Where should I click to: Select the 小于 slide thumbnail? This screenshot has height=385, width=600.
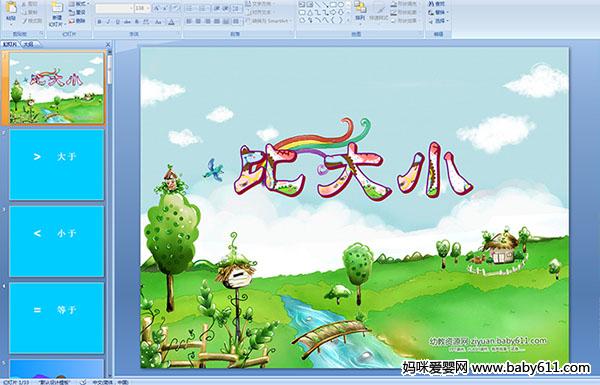click(x=57, y=241)
